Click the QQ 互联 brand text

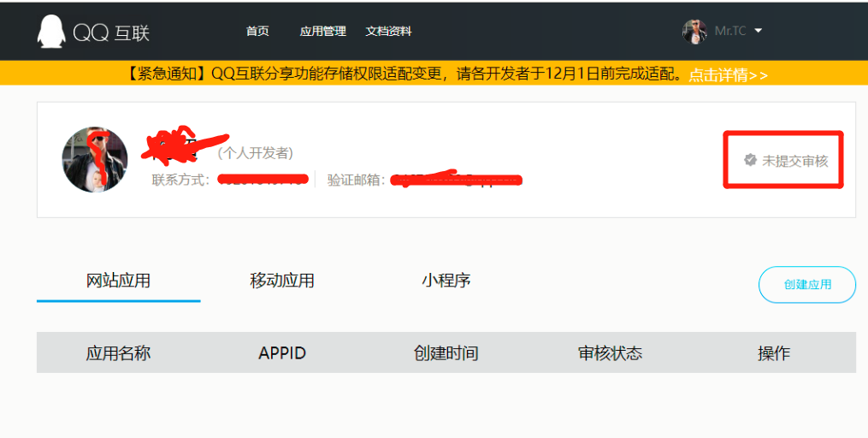point(111,33)
